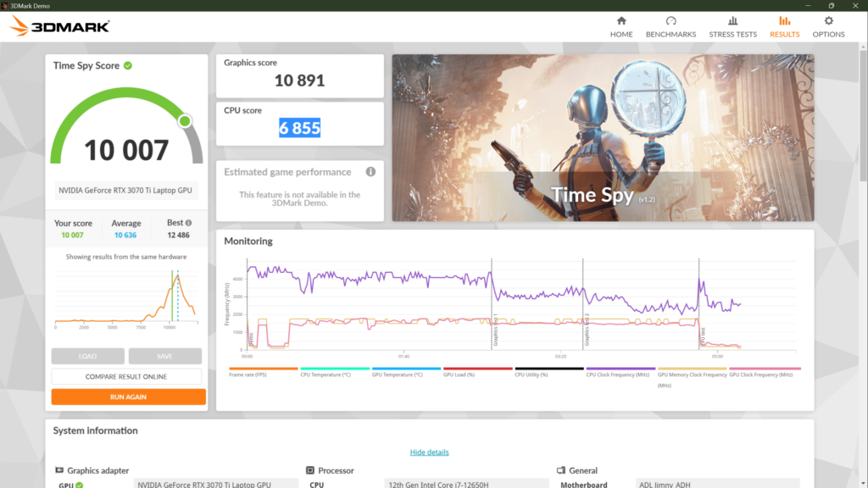The height and width of the screenshot is (488, 868).
Task: Click the General section icon
Action: tap(561, 470)
